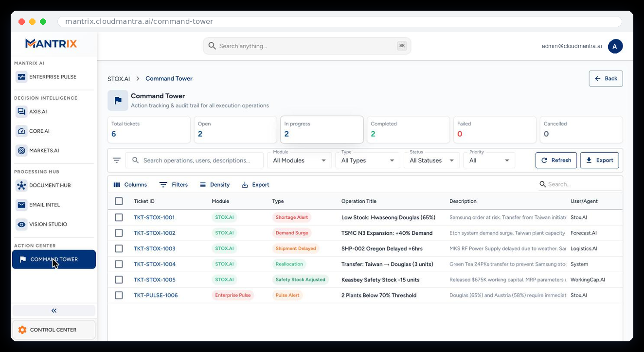Check the TKT-STOX-1001 row checkbox
This screenshot has height=352, width=644.
click(119, 217)
